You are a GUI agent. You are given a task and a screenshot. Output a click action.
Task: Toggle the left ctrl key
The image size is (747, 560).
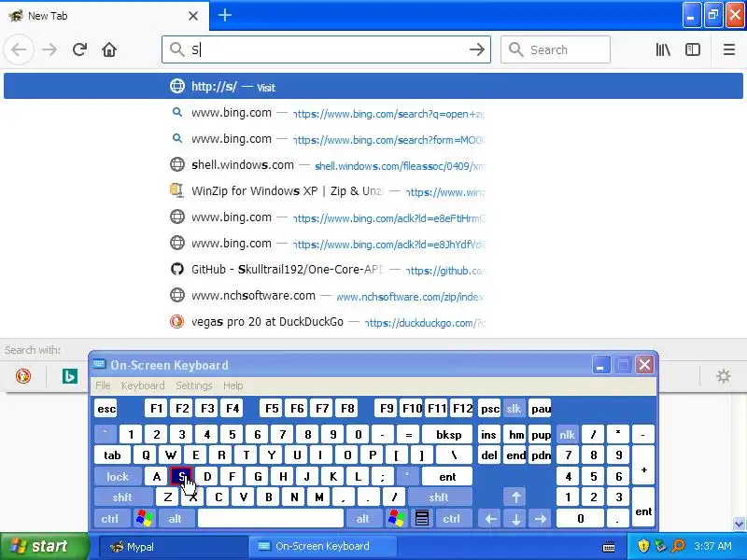tap(110, 518)
